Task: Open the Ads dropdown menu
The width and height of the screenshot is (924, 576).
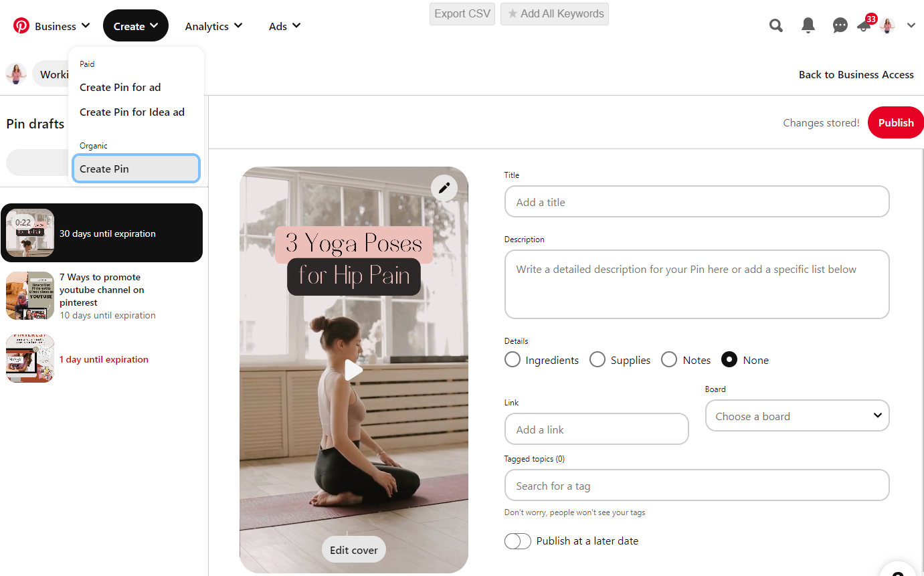Action: pos(285,26)
